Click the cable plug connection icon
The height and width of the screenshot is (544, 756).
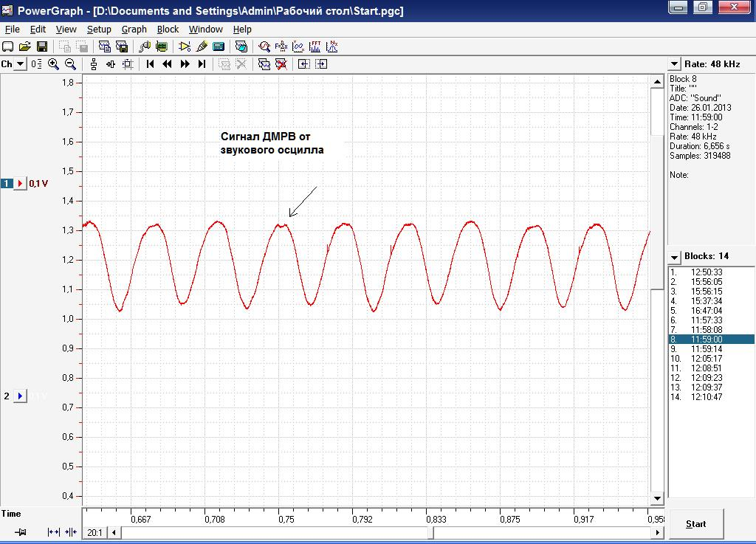(144, 47)
